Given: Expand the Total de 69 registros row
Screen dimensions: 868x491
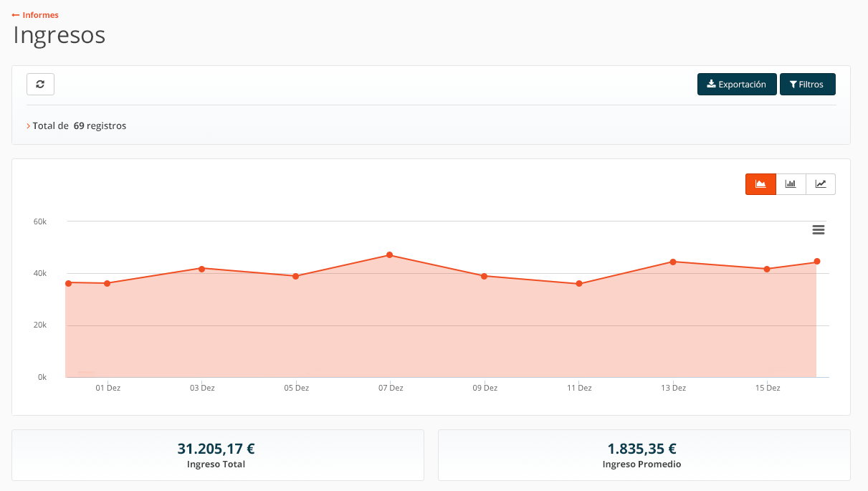Looking at the screenshot, I should tap(29, 126).
